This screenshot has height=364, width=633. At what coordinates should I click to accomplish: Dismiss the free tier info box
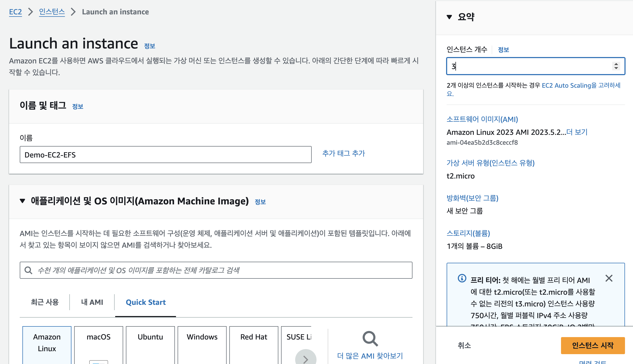point(609,278)
